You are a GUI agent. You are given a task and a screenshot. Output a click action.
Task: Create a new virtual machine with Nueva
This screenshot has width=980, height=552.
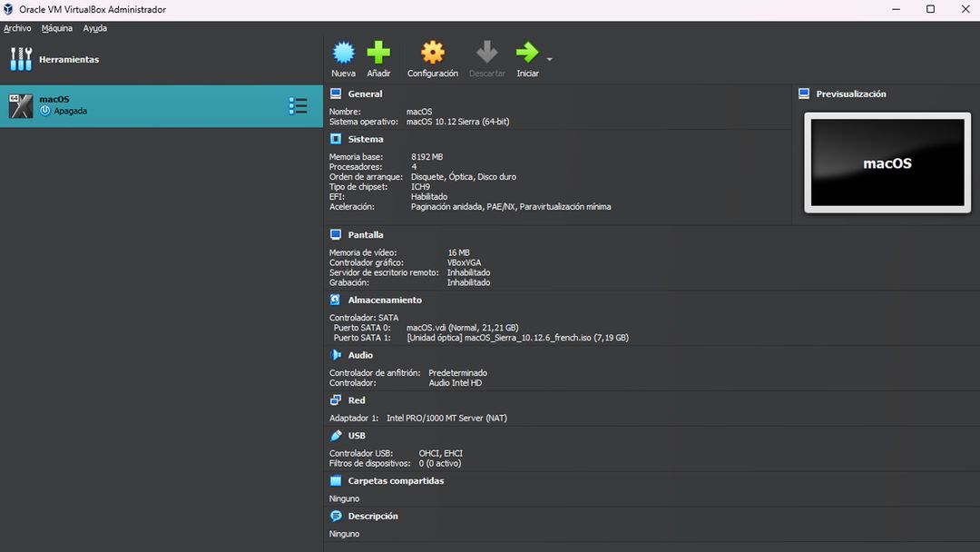coord(343,52)
